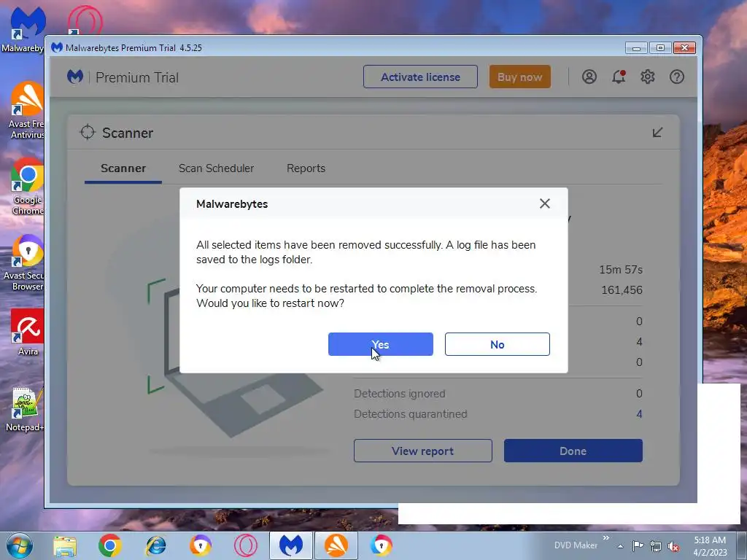Image resolution: width=747 pixels, height=560 pixels.
Task: Click No to skip restarting
Action: (x=497, y=344)
